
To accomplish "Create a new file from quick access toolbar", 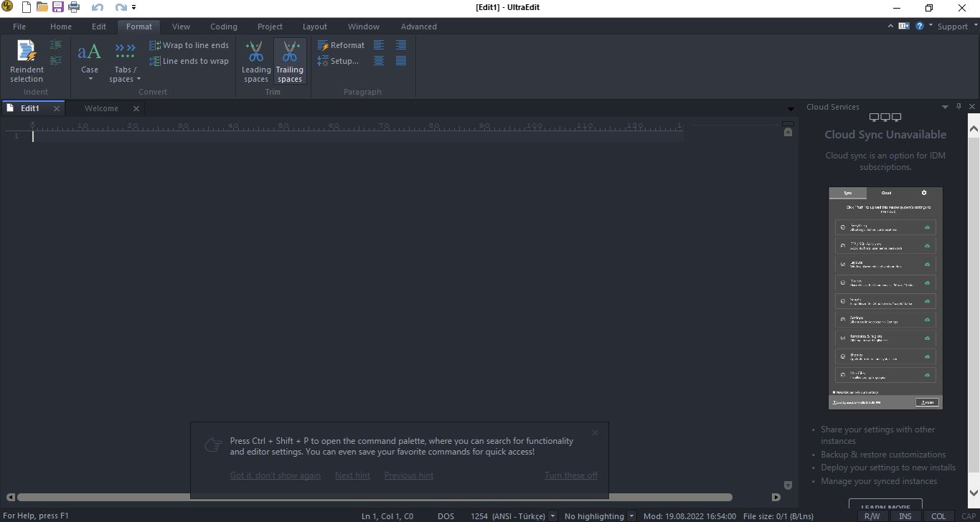I will (x=27, y=8).
